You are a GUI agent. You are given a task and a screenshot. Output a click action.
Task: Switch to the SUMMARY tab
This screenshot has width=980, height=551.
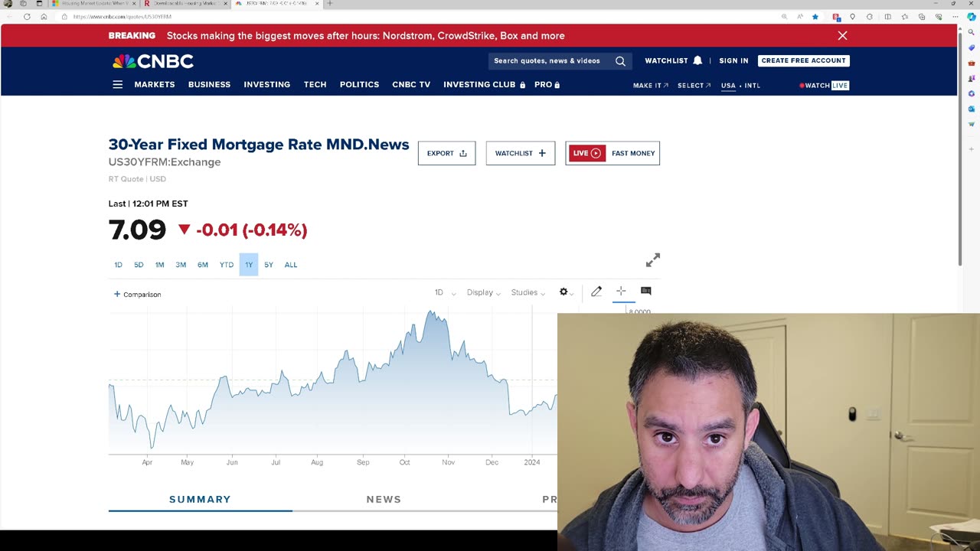pyautogui.click(x=200, y=500)
